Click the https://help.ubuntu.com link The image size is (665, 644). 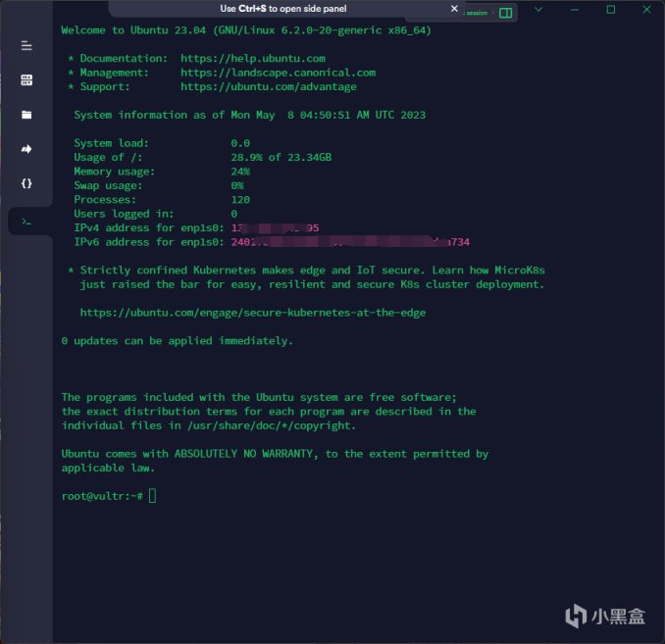click(x=253, y=59)
